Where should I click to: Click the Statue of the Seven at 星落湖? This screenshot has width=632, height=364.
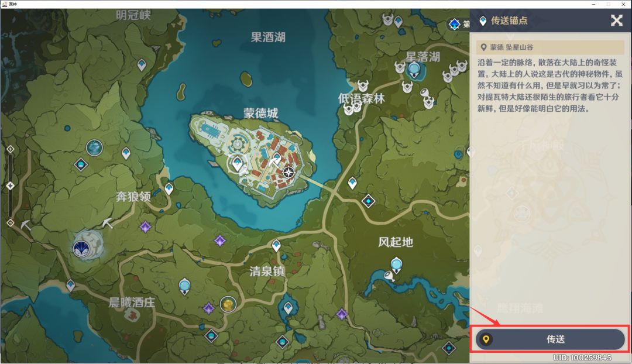pos(414,70)
